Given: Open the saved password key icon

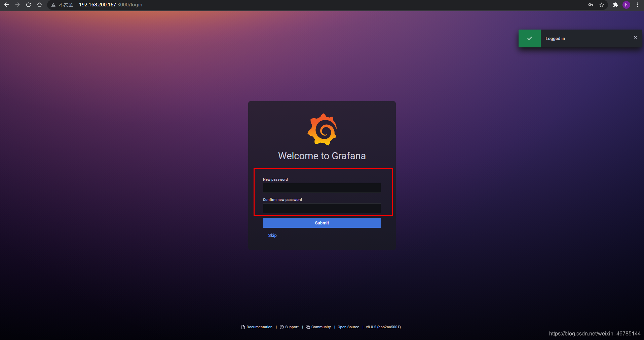Looking at the screenshot, I should tap(591, 5).
